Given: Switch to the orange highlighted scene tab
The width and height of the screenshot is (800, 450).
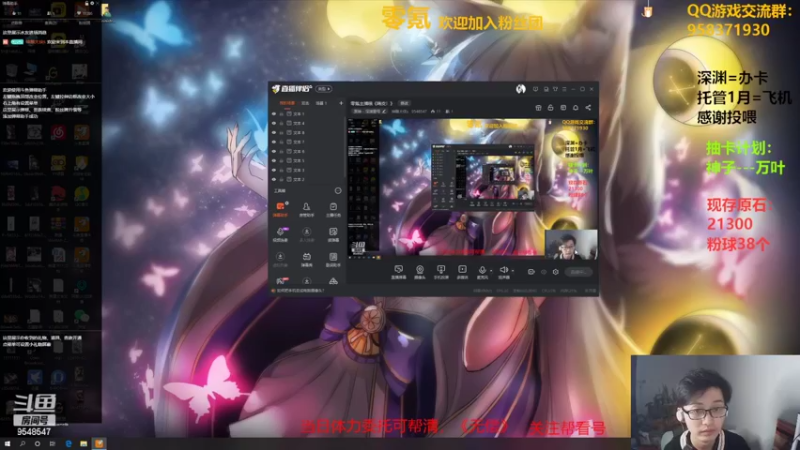Looking at the screenshot, I should [287, 103].
